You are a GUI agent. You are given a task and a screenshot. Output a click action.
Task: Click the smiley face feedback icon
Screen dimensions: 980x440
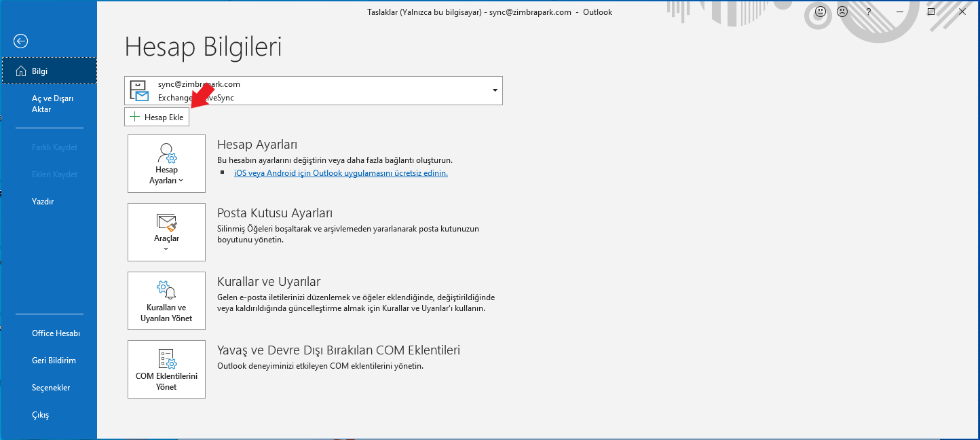(821, 12)
